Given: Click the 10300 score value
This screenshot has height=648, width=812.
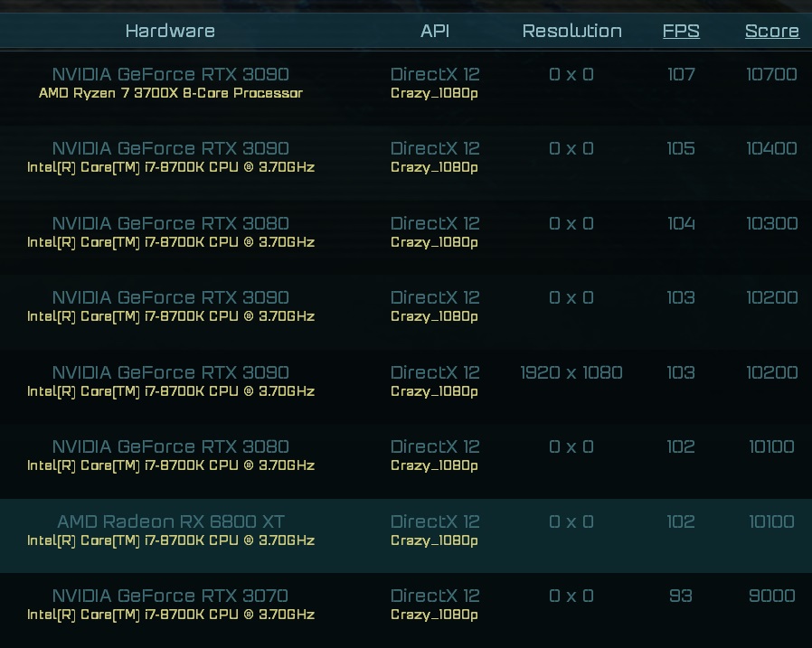Looking at the screenshot, I should [771, 223].
